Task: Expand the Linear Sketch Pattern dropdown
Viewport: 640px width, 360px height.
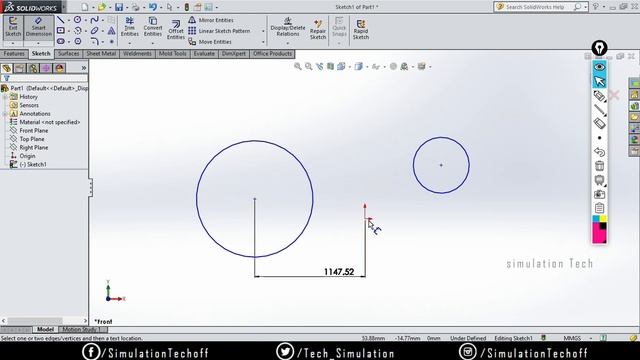Action: click(x=263, y=31)
